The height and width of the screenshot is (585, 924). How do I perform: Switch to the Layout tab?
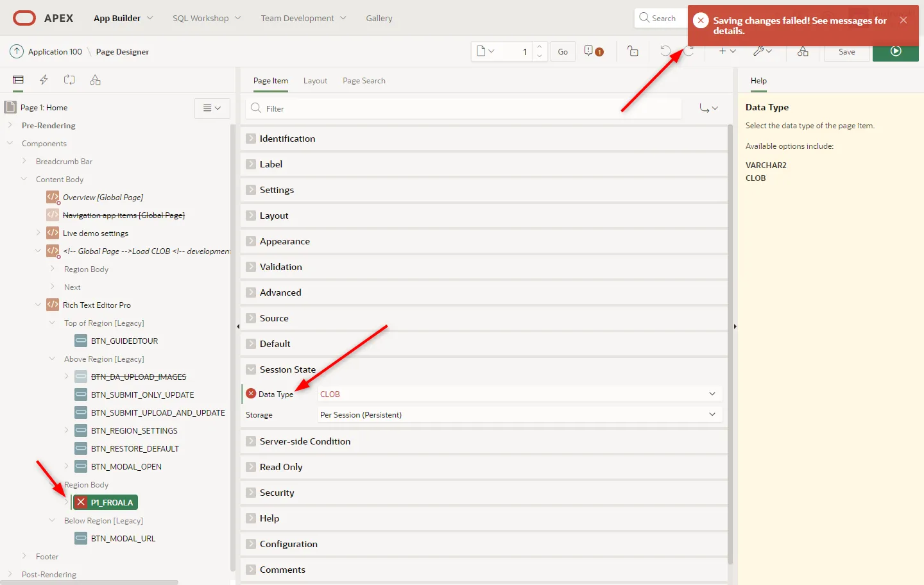(315, 81)
